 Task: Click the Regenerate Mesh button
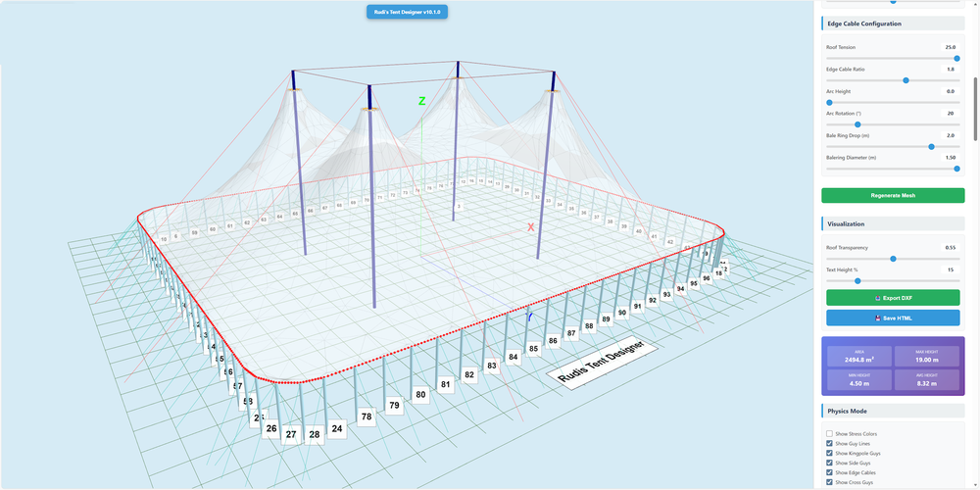click(893, 196)
